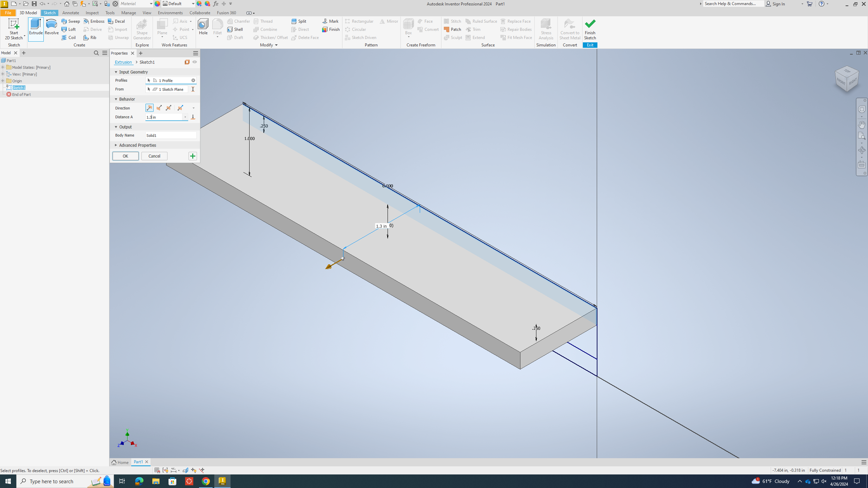This screenshot has height=488, width=868.
Task: Click OK to confirm extrusion
Action: point(125,156)
